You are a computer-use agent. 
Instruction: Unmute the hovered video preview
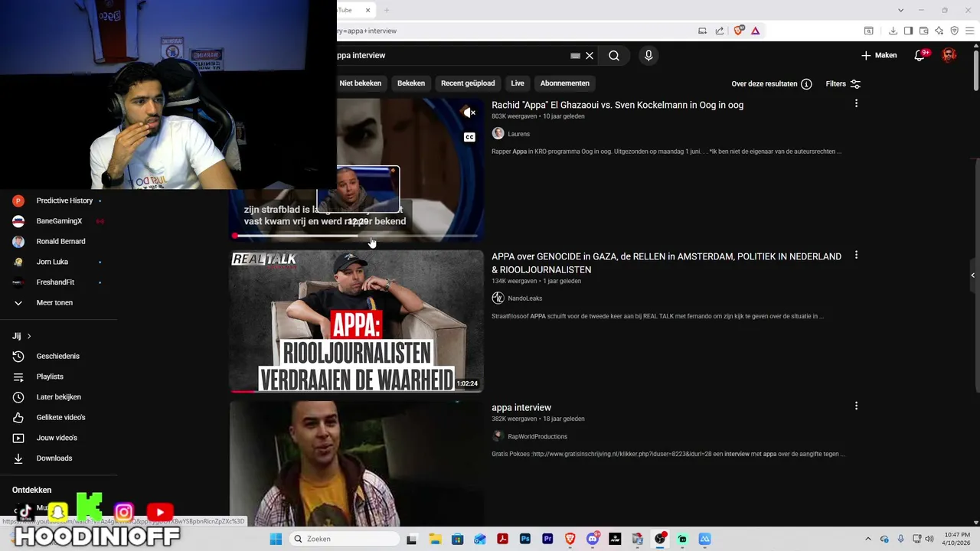pyautogui.click(x=469, y=112)
